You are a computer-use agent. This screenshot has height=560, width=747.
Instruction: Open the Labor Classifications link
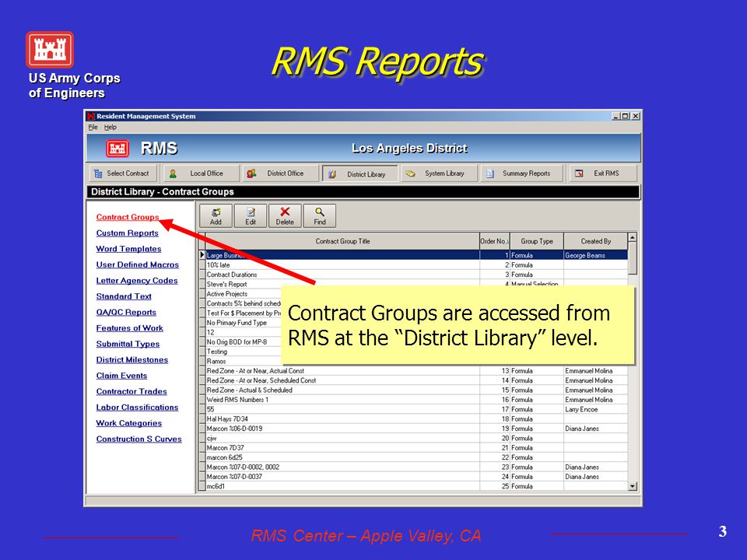point(137,407)
